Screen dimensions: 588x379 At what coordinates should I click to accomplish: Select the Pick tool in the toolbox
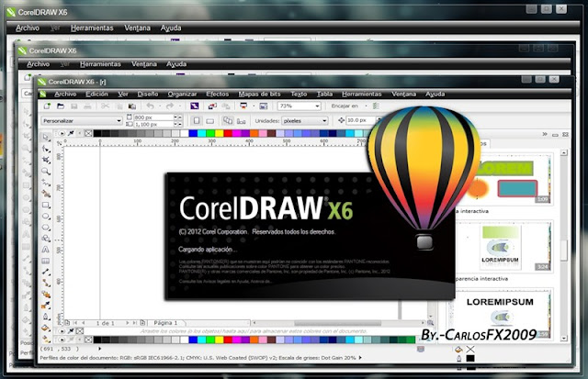pos(46,138)
